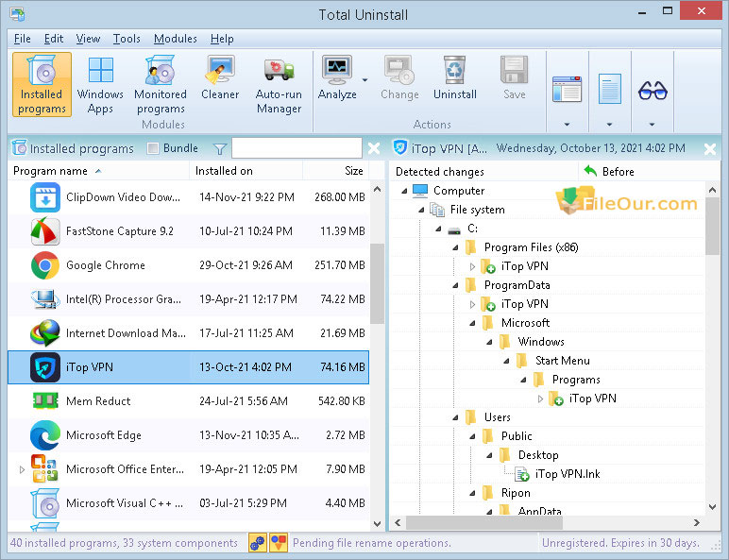This screenshot has width=729, height=560.
Task: Click the Mem Reduct chip icon
Action: (45, 401)
